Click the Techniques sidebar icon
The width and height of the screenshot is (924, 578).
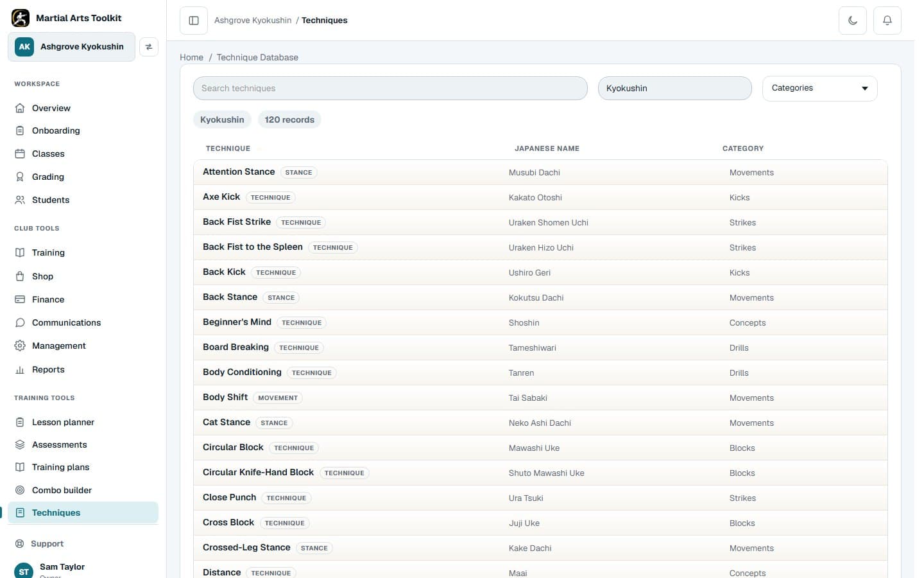tap(20, 512)
